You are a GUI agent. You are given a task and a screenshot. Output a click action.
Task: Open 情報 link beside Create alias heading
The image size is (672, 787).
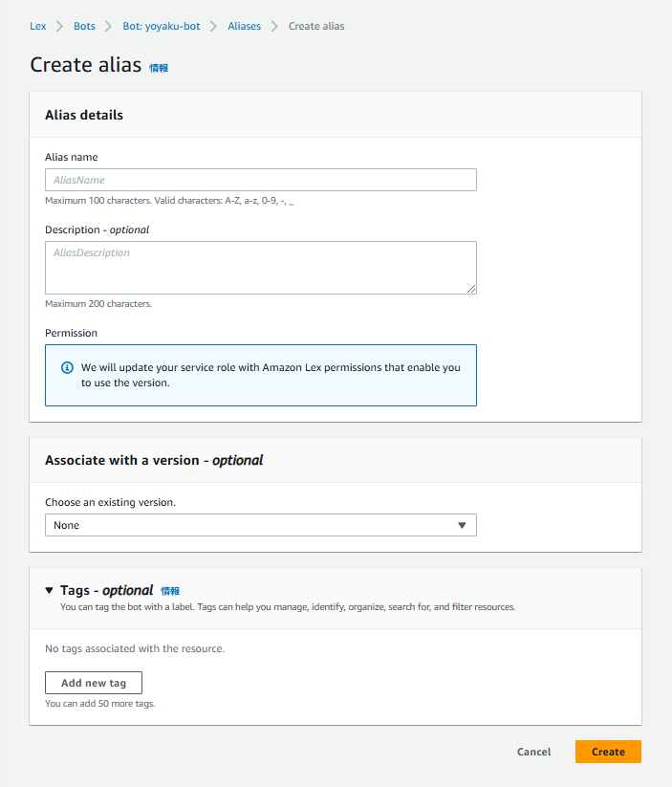pyautogui.click(x=159, y=68)
